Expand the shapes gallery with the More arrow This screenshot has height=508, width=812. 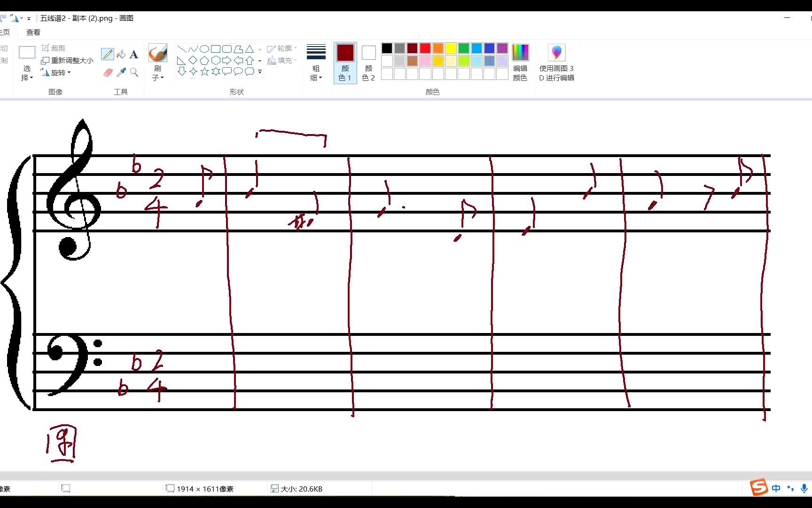260,71
